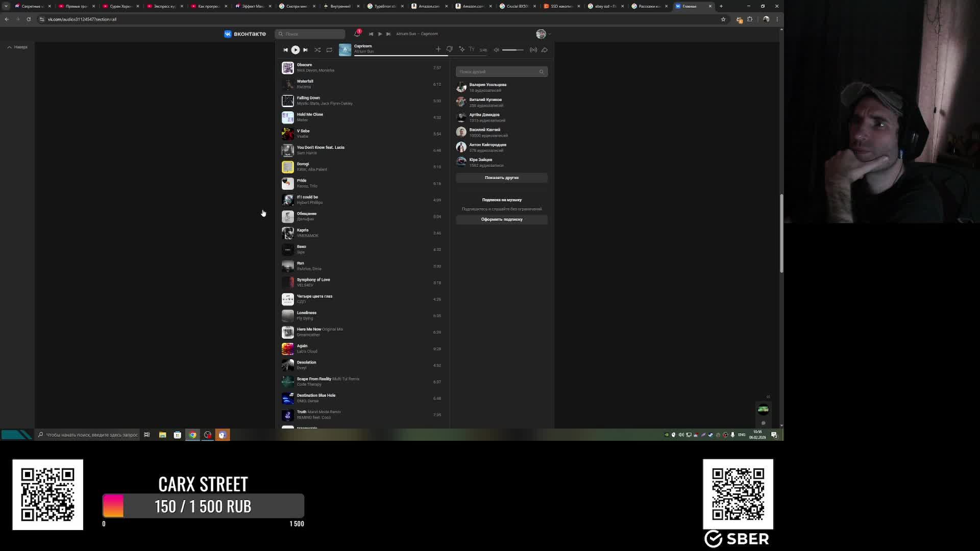Open the profile avatar dropdown menu
This screenshot has width=980, height=551.
coord(543,34)
